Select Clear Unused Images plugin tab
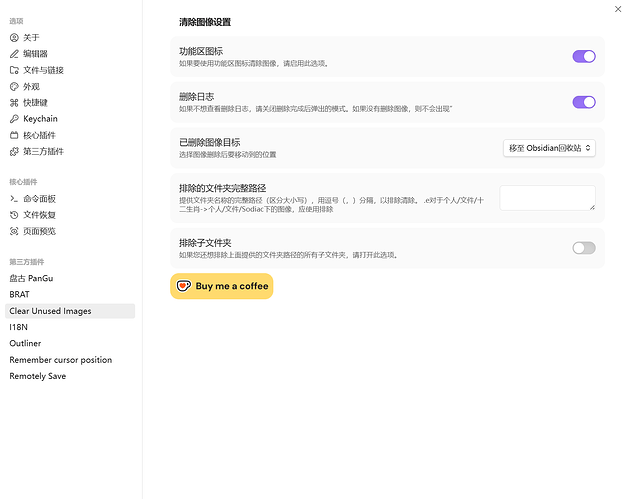The width and height of the screenshot is (623, 499). tap(70, 311)
